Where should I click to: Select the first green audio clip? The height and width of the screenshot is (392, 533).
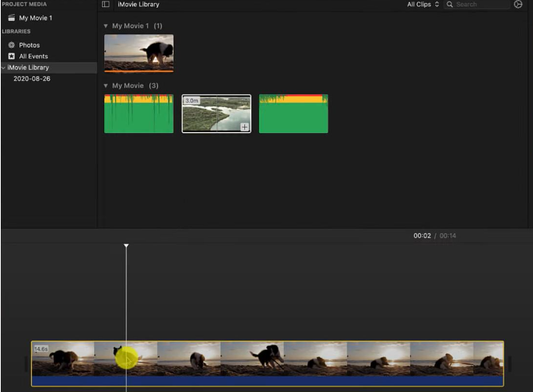pyautogui.click(x=139, y=114)
